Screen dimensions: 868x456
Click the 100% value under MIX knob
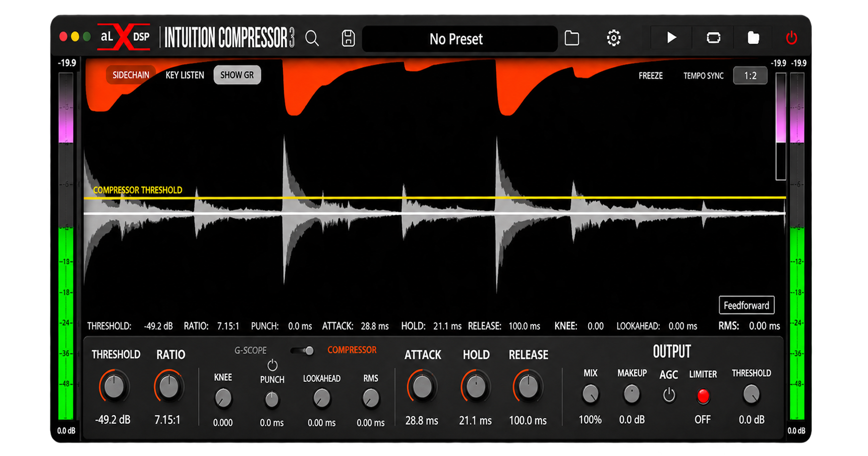[590, 419]
